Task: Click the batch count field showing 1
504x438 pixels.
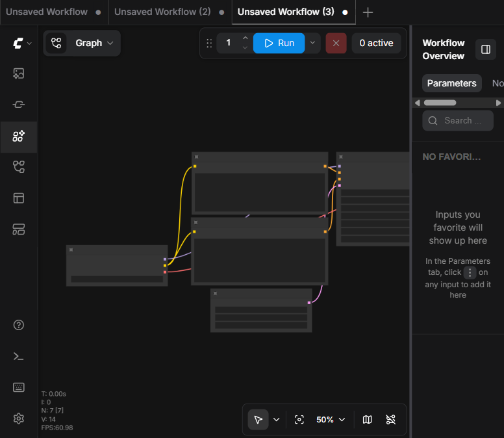Action: pos(229,43)
